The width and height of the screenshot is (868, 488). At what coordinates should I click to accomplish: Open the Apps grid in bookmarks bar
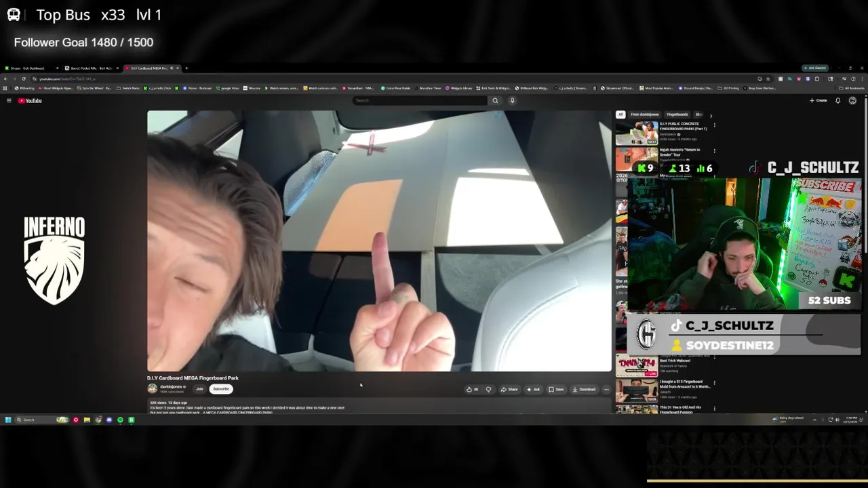[x=5, y=88]
